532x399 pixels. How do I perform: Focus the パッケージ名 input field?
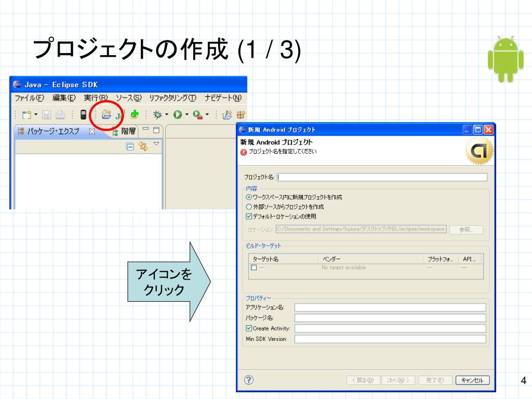click(390, 318)
